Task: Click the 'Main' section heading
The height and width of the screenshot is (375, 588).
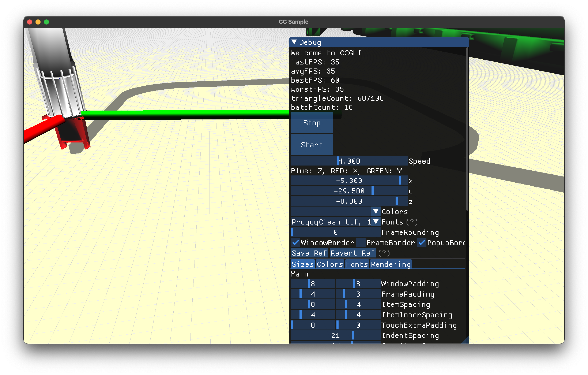Action: (x=299, y=274)
